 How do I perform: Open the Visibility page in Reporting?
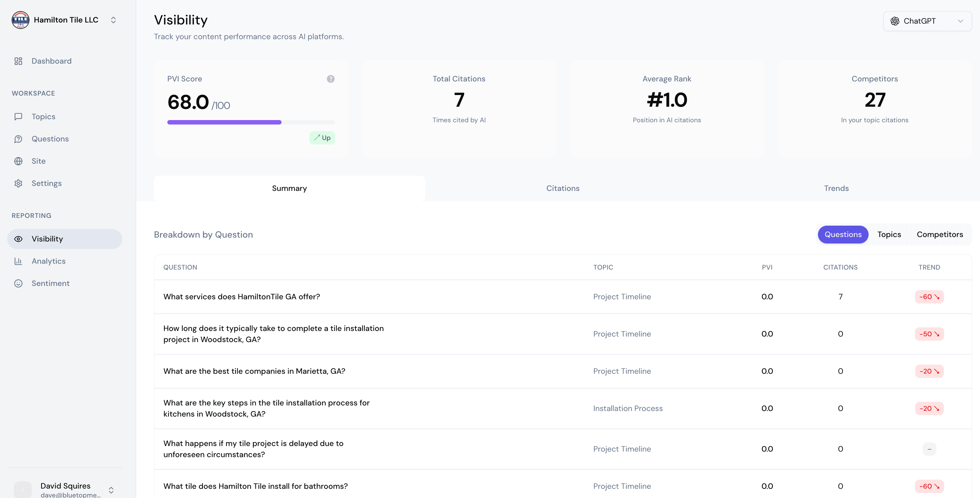click(x=47, y=238)
